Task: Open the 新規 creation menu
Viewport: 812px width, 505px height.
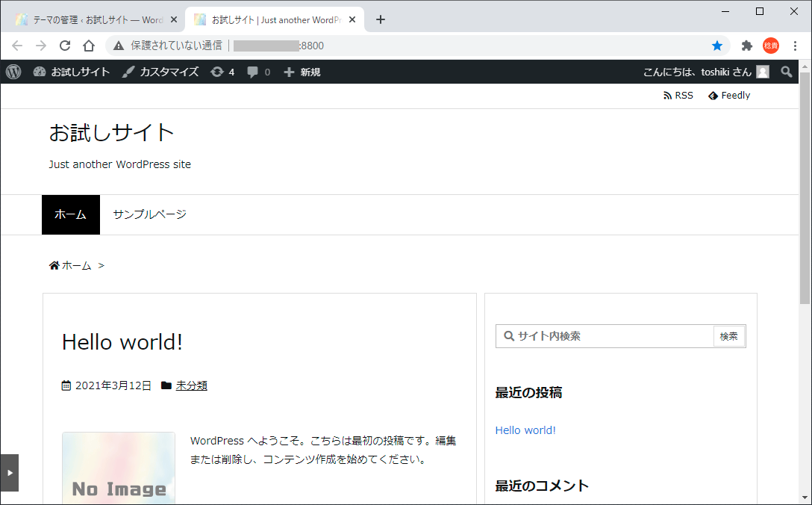Action: point(302,72)
